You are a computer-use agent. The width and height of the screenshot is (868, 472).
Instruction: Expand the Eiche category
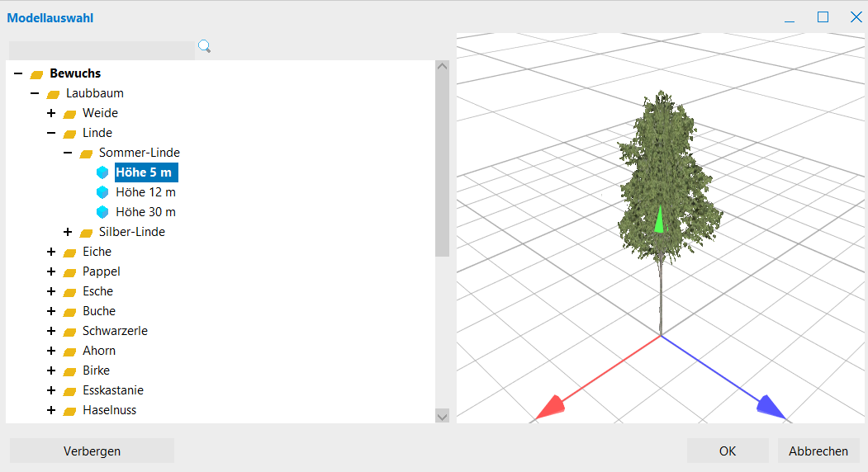click(51, 252)
